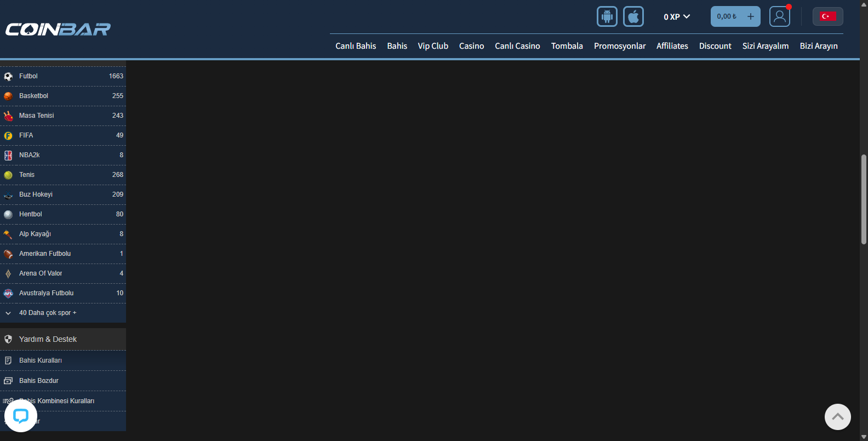Go to the Promosyonlar menu item

619,46
